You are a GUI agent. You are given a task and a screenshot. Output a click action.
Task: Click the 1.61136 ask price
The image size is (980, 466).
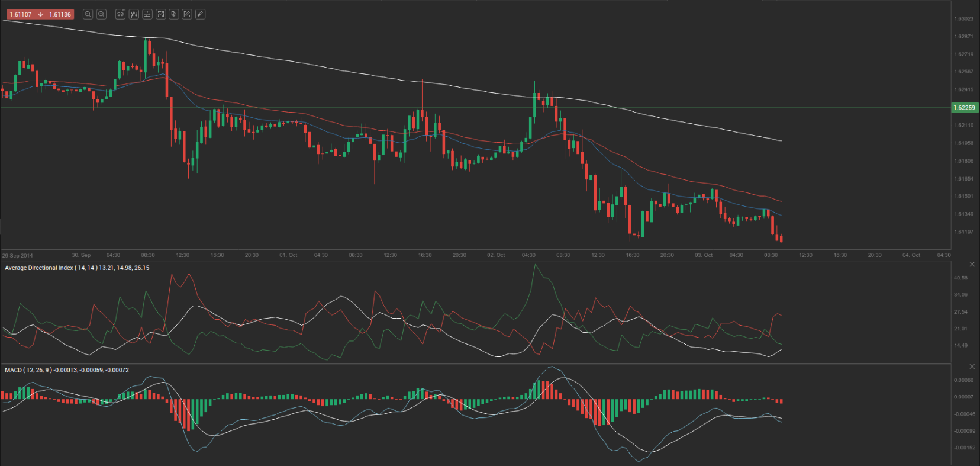point(60,14)
